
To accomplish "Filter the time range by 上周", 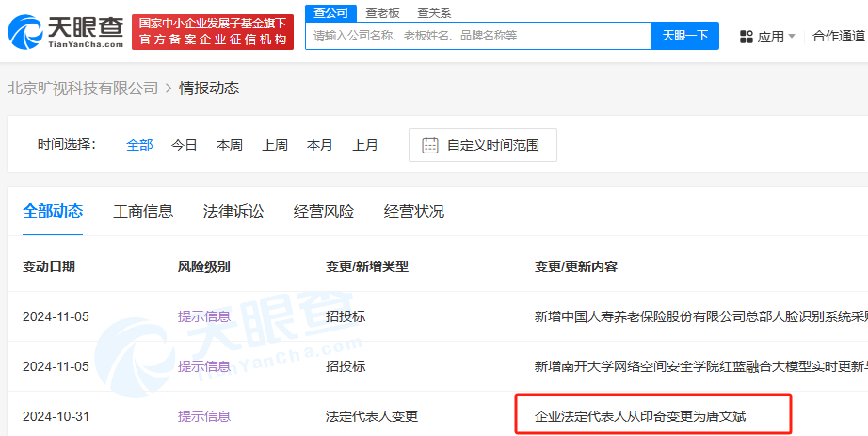I will (x=275, y=145).
